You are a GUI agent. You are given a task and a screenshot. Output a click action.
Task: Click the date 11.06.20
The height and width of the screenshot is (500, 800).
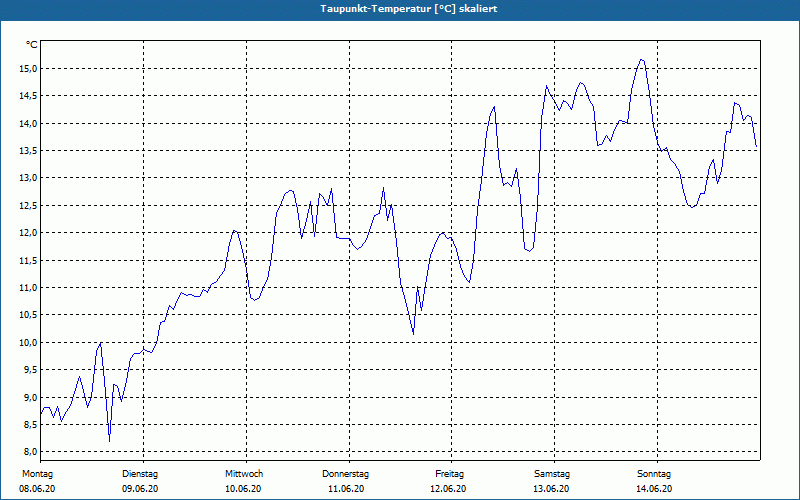[346, 489]
